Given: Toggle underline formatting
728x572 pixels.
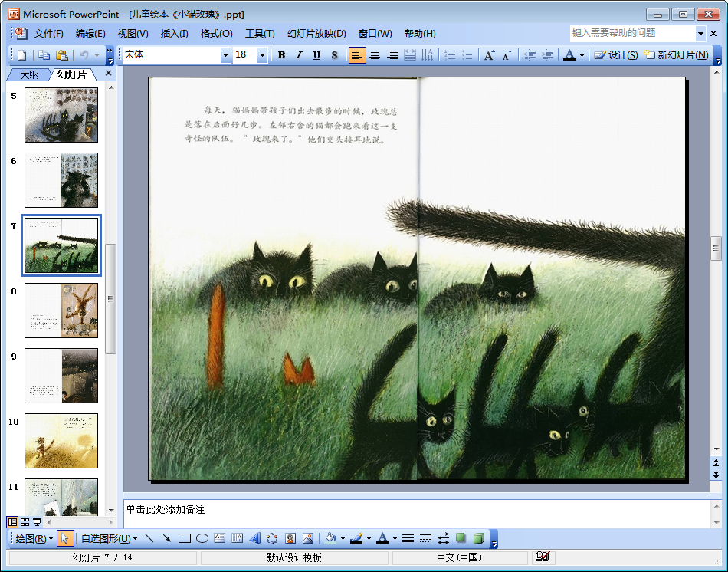Looking at the screenshot, I should point(316,55).
